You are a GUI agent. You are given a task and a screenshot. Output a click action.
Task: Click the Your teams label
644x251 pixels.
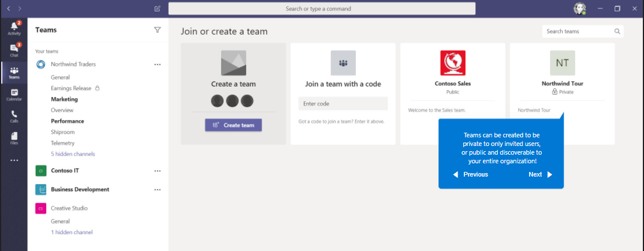coord(47,51)
